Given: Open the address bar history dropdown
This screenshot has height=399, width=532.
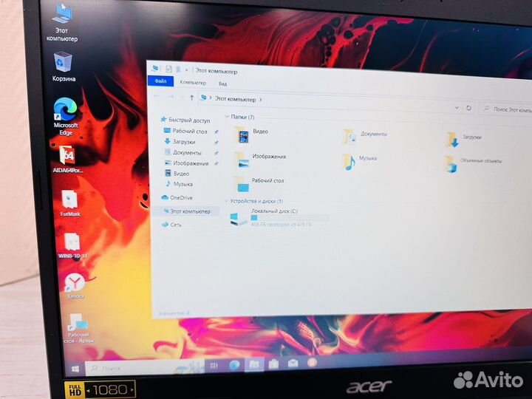Looking at the screenshot, I should pyautogui.click(x=457, y=108).
